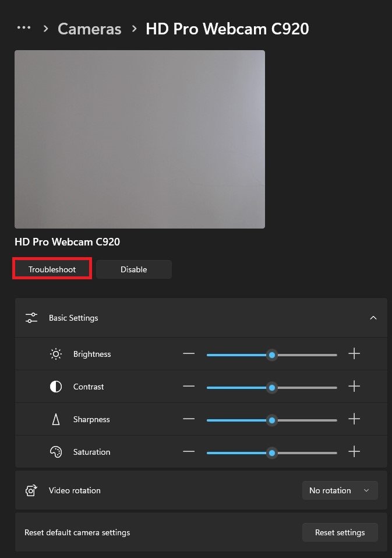Click the Saturation slider handle
Viewport: 392px width, 558px height.
pos(271,452)
